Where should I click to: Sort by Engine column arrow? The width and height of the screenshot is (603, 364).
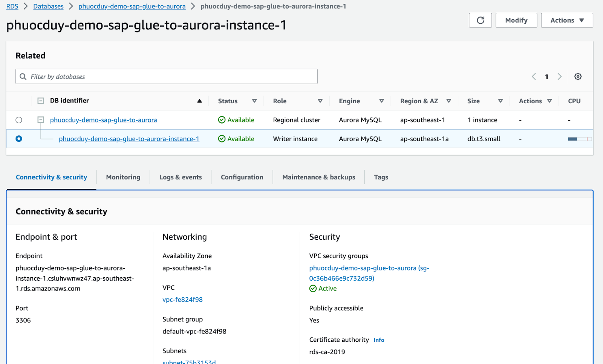381,101
